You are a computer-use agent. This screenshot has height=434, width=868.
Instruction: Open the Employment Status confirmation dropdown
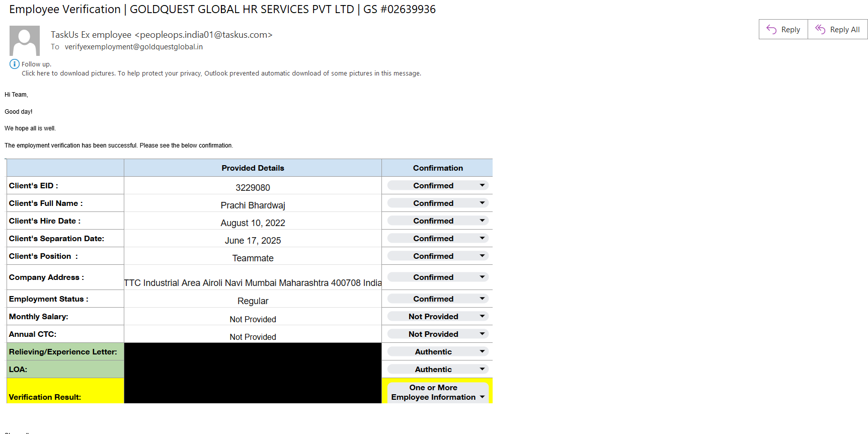point(438,299)
